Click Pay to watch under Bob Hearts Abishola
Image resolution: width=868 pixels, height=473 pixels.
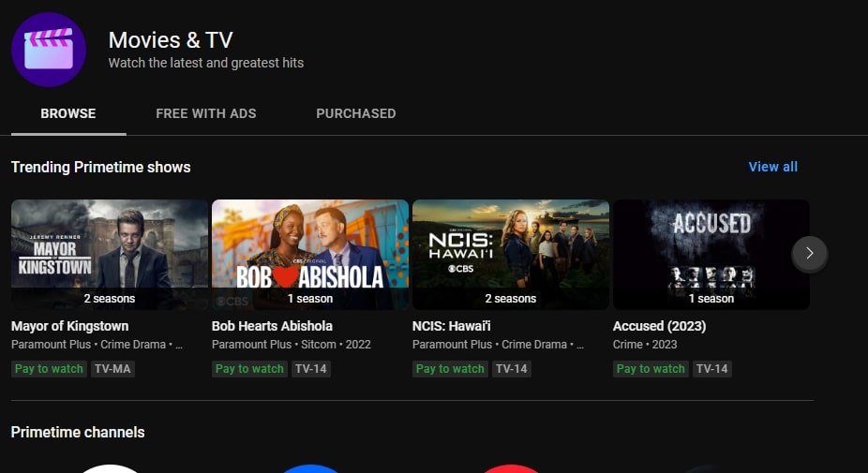pos(249,369)
